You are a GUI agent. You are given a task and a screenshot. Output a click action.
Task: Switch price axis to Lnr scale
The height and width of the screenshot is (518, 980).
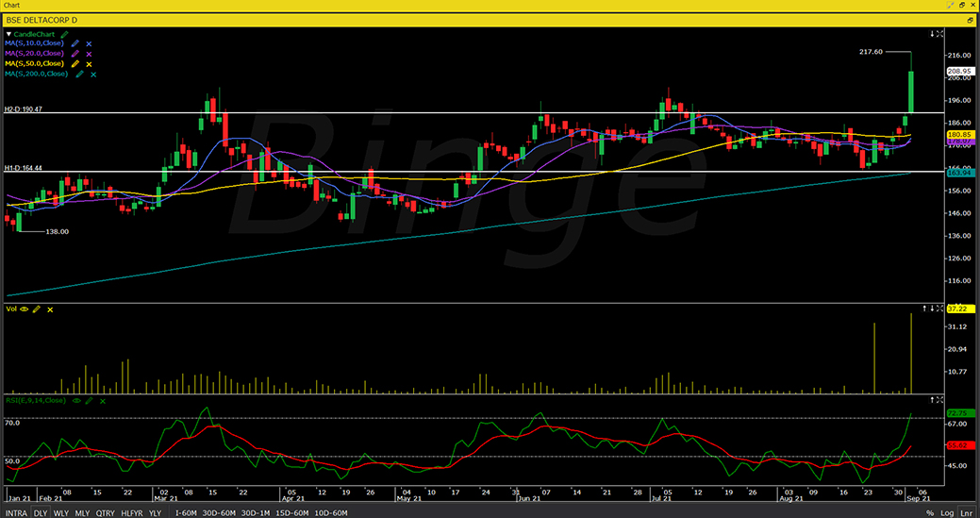point(966,513)
